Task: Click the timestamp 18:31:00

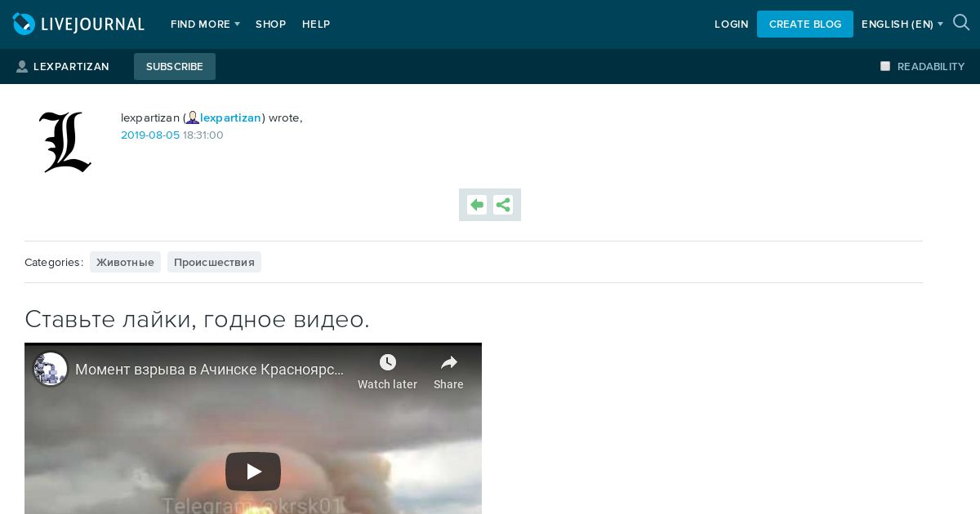Action: tap(203, 135)
